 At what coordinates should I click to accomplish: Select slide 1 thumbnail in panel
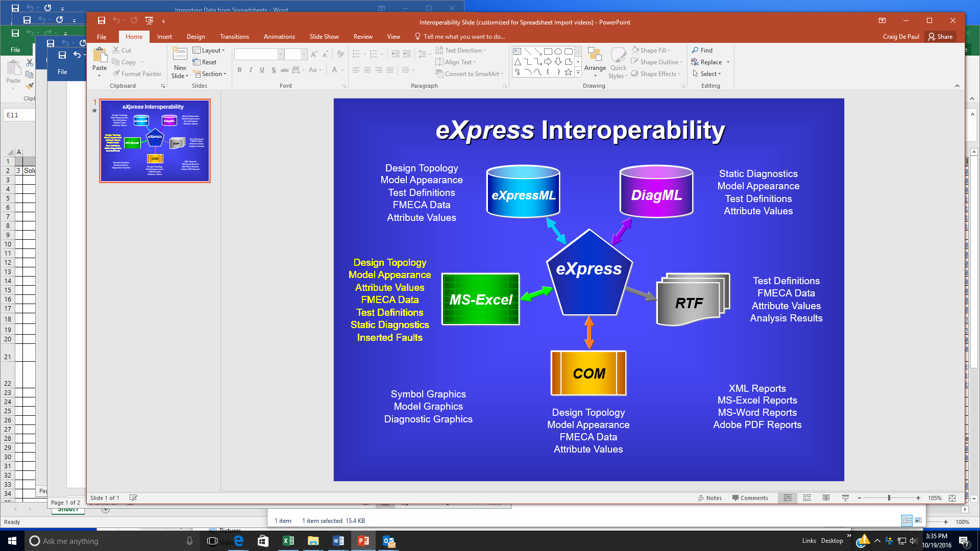click(x=155, y=141)
